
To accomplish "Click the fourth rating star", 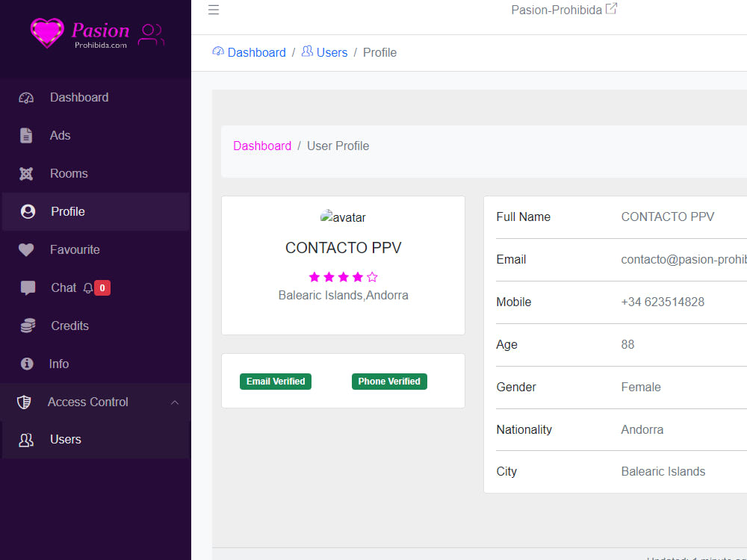I will coord(358,277).
